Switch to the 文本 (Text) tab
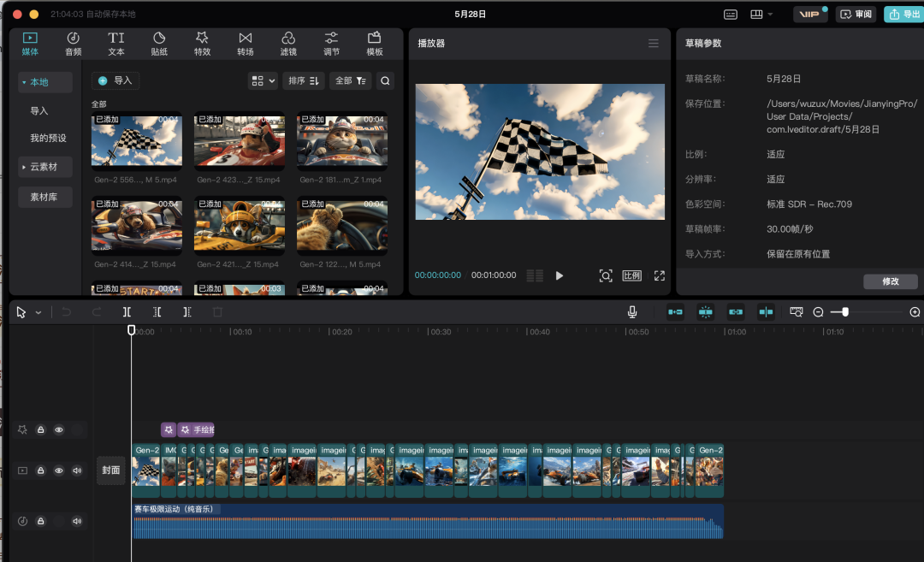Image resolution: width=924 pixels, height=562 pixels. pos(116,44)
